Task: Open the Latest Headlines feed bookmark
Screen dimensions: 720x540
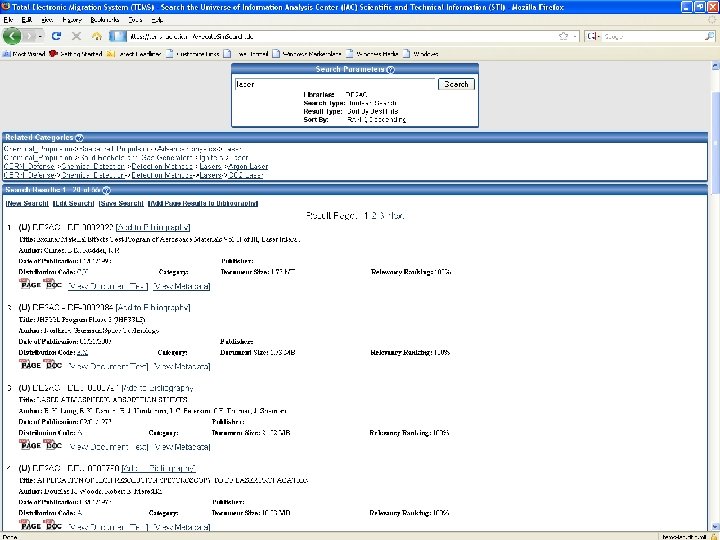Action: (134, 54)
